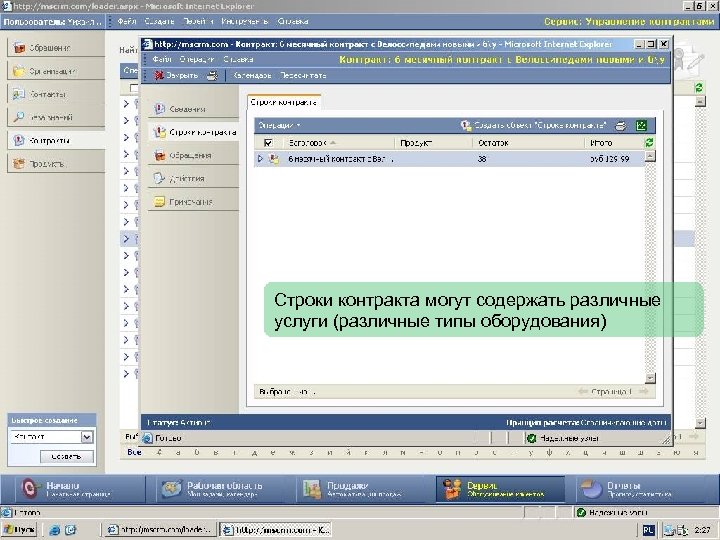Viewport: 720px width, 540px height.
Task: Toggle the select-all checkbox in grid header
Action: [x=268, y=143]
